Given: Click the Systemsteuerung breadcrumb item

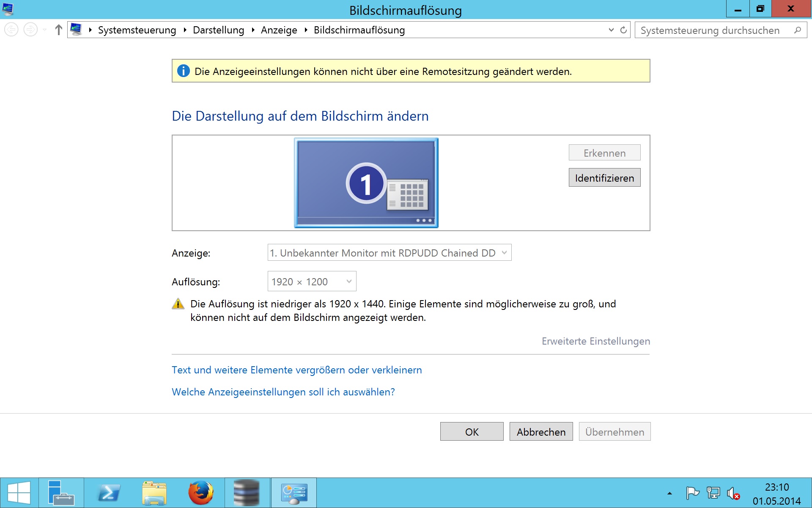Looking at the screenshot, I should 137,30.
